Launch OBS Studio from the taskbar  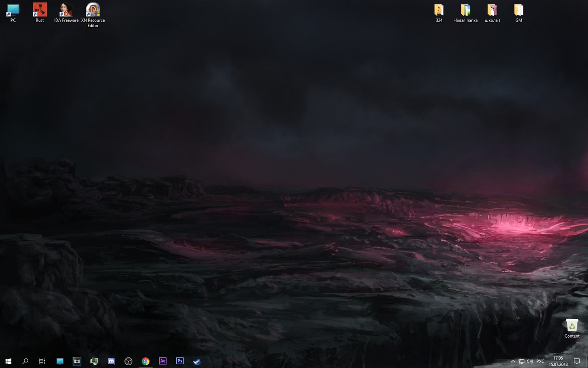[129, 361]
